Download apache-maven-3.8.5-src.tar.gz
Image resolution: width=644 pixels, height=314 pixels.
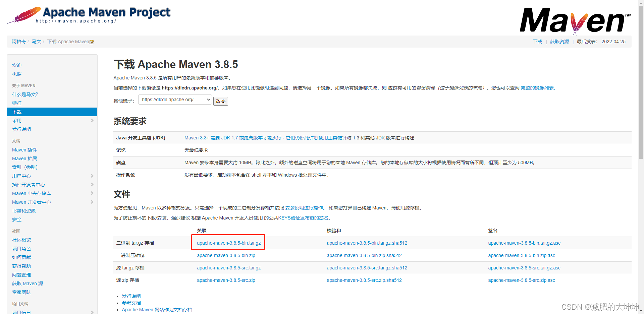click(x=229, y=268)
